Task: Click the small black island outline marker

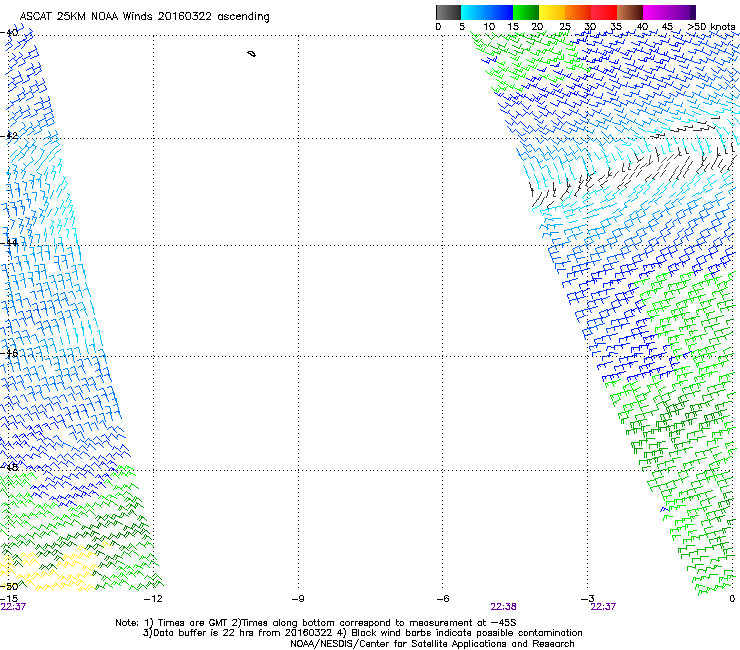Action: [x=252, y=54]
